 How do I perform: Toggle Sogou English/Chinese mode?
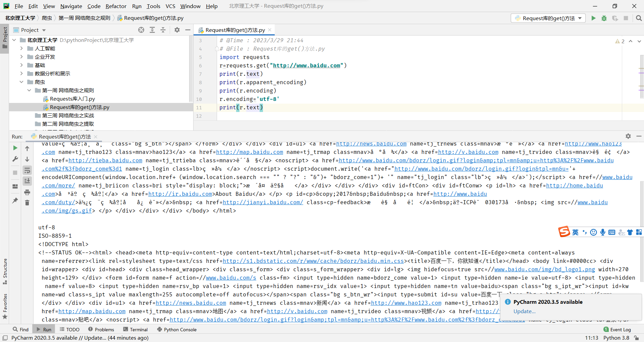(x=575, y=232)
